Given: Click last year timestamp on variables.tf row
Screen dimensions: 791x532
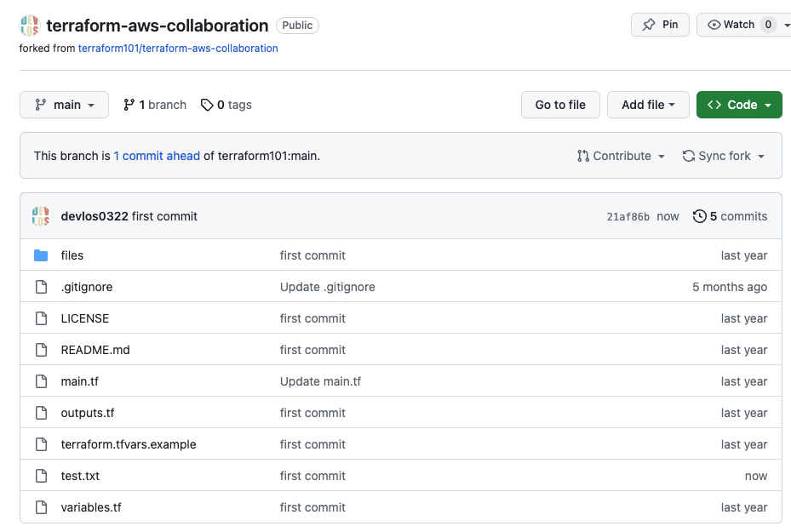Looking at the screenshot, I should tap(744, 507).
